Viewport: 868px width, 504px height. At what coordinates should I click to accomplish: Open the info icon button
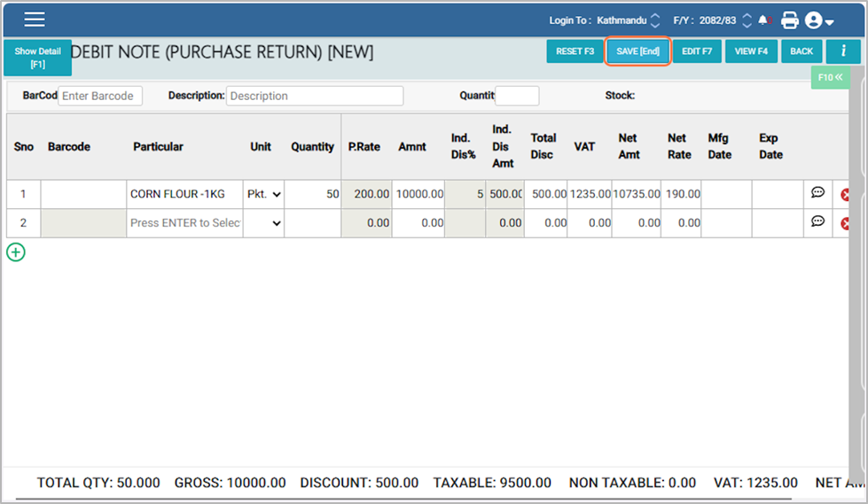(x=843, y=50)
